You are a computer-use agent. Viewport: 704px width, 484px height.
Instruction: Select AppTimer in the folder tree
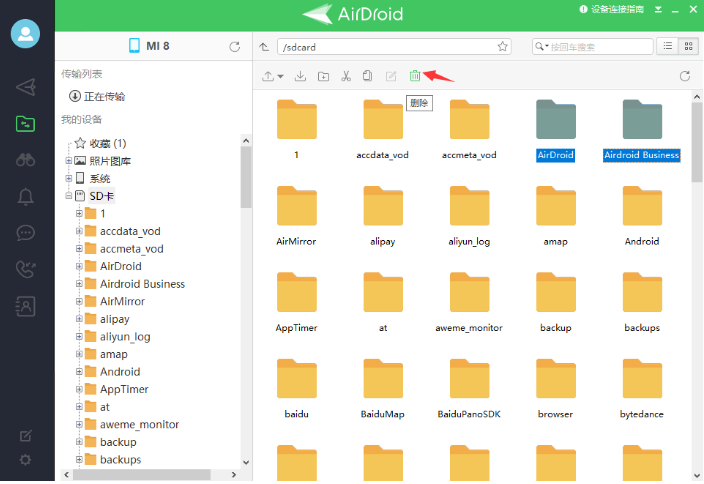point(124,389)
